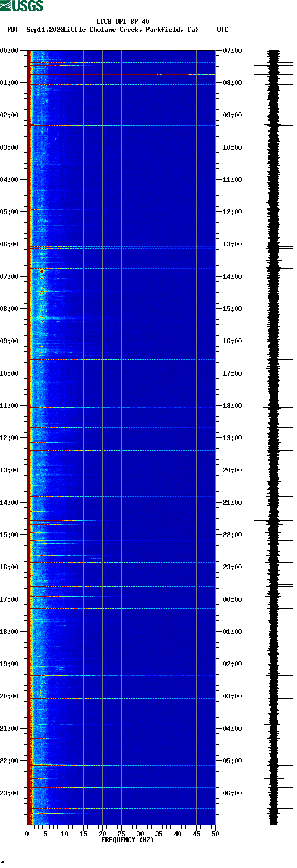Click the 06:00 UTC time label at right
This screenshot has width=297, height=868.
pyautogui.click(x=232, y=793)
